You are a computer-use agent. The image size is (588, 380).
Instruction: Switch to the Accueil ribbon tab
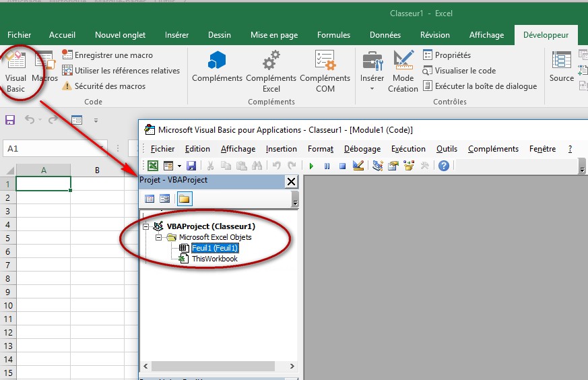click(62, 35)
